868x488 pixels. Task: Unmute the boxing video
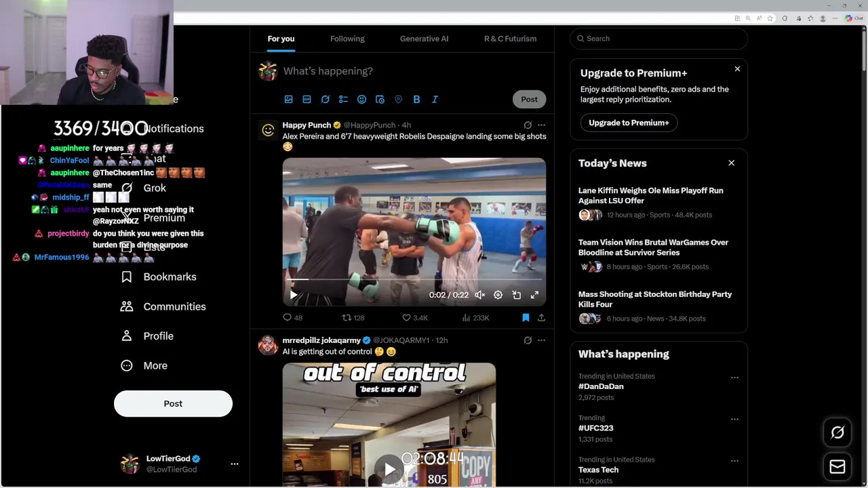[x=479, y=295]
